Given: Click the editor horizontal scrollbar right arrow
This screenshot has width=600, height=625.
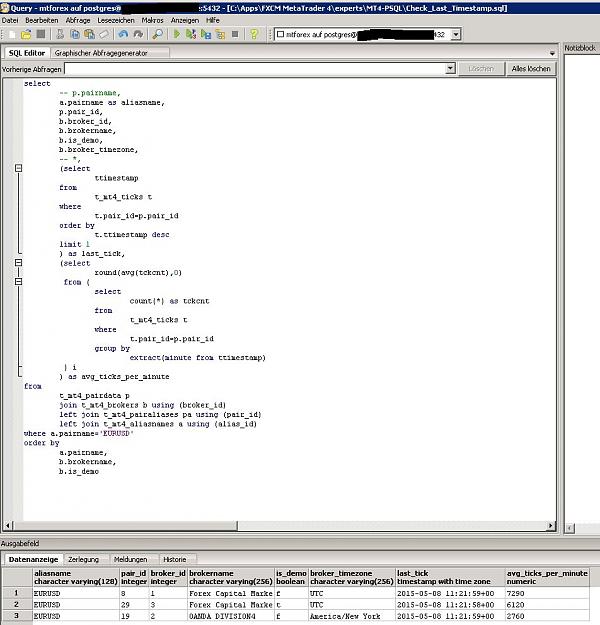Looking at the screenshot, I should 551,526.
